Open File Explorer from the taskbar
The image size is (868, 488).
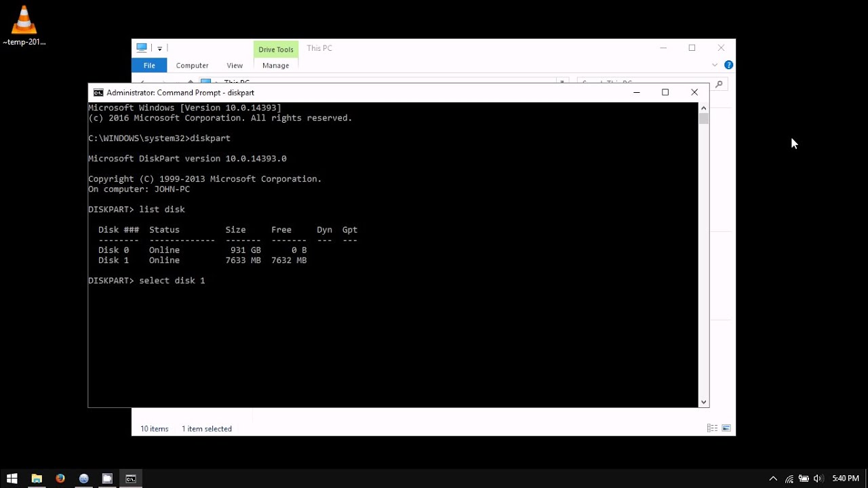pyautogui.click(x=36, y=479)
